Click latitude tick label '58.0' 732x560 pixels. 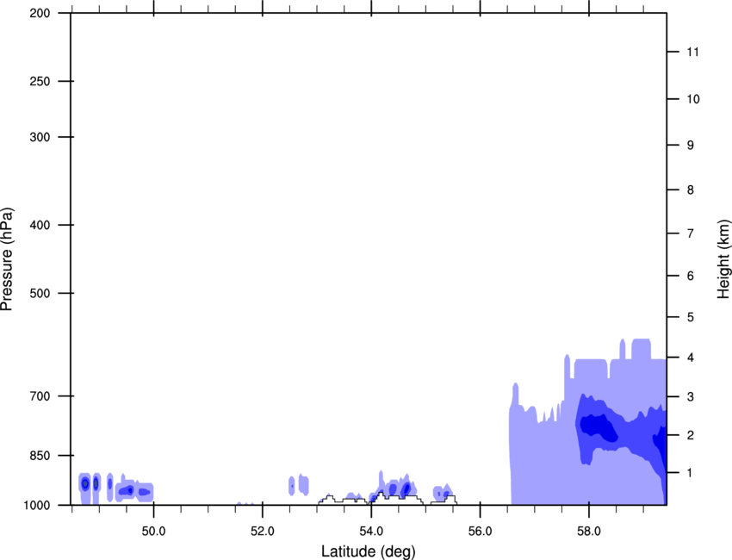(589, 532)
